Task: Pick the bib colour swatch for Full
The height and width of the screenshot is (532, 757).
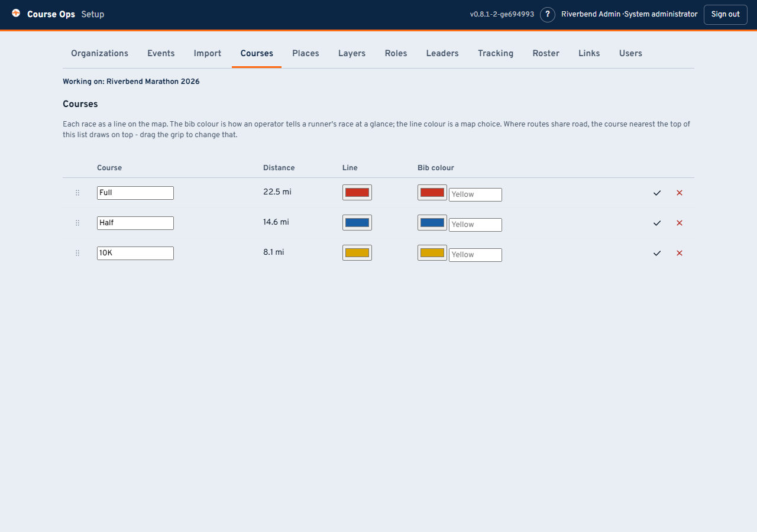Action: [432, 192]
